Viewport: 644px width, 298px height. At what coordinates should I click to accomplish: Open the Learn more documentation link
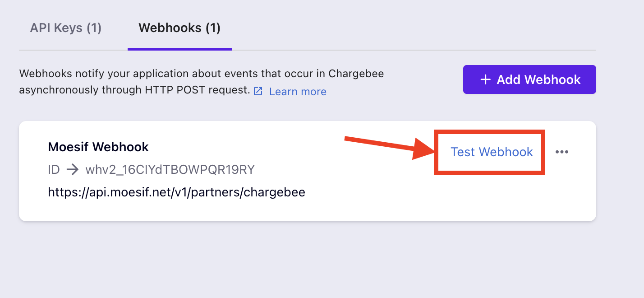tap(297, 91)
